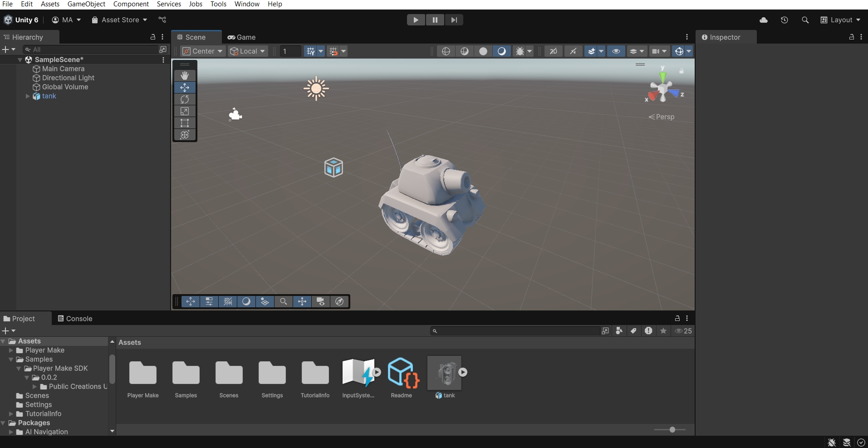
Task: Open the GameObject menu
Action: (86, 4)
